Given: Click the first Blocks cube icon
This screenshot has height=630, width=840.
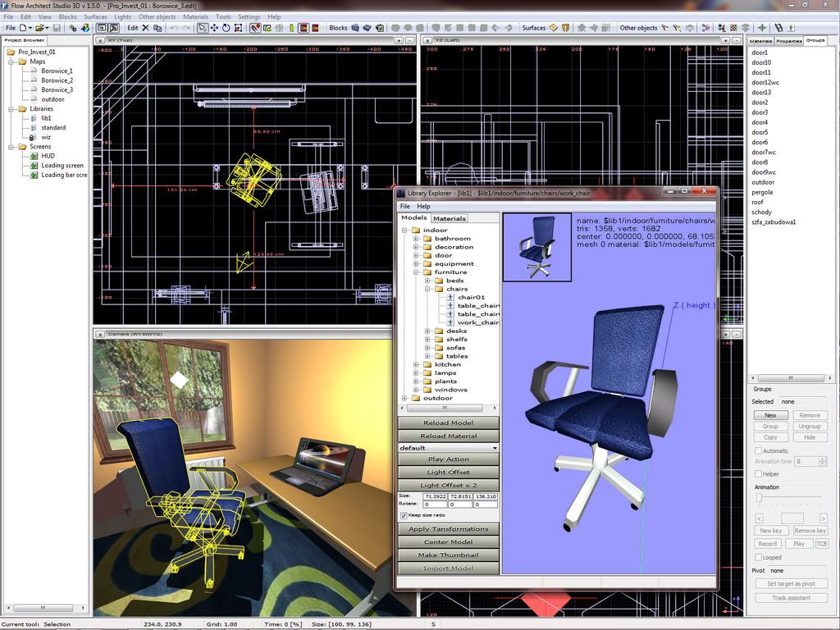Looking at the screenshot, I should (x=355, y=28).
